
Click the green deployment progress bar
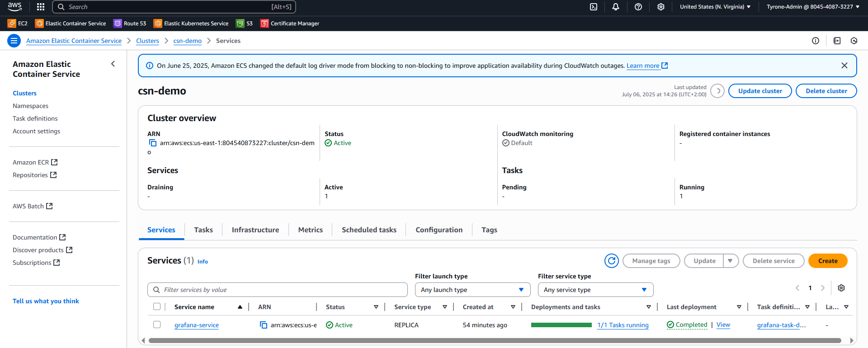click(561, 325)
